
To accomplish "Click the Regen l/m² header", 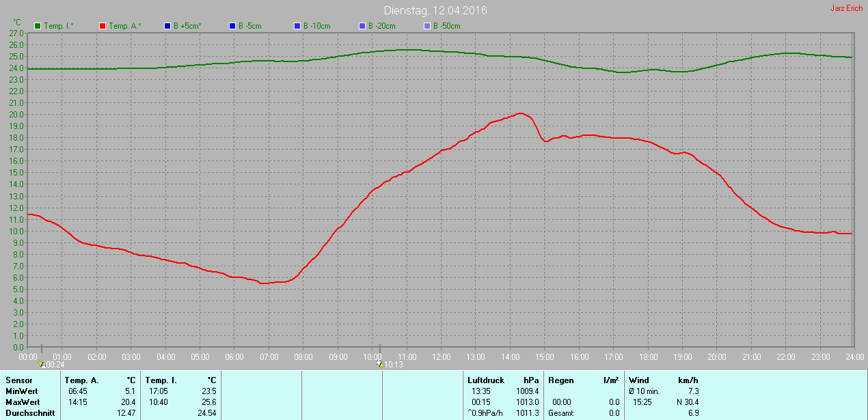I will pyautogui.click(x=584, y=380).
